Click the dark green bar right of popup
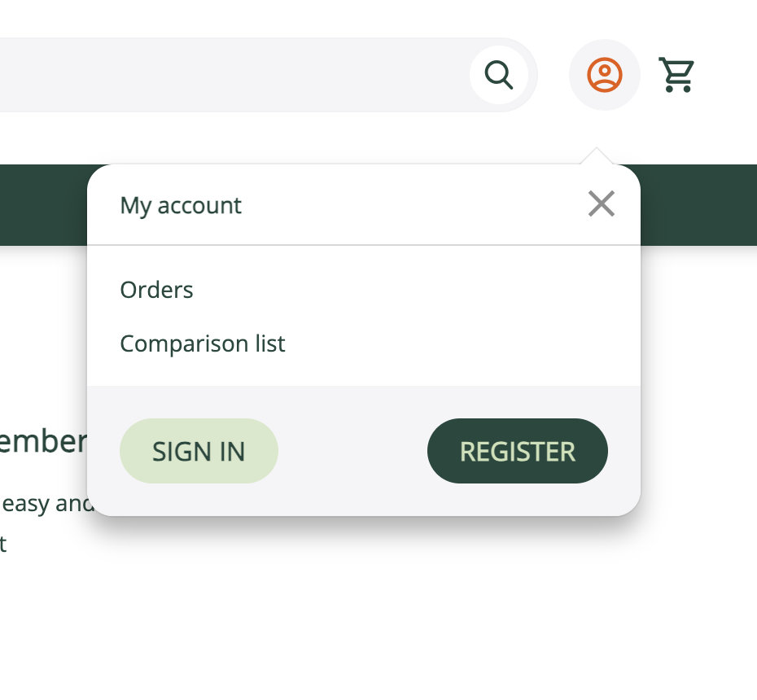757x700 pixels. (x=698, y=205)
